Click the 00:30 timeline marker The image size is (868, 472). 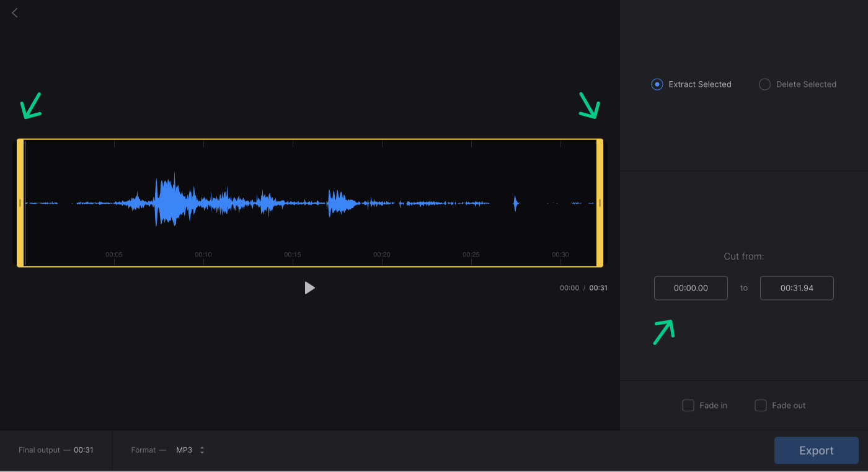[x=560, y=255]
